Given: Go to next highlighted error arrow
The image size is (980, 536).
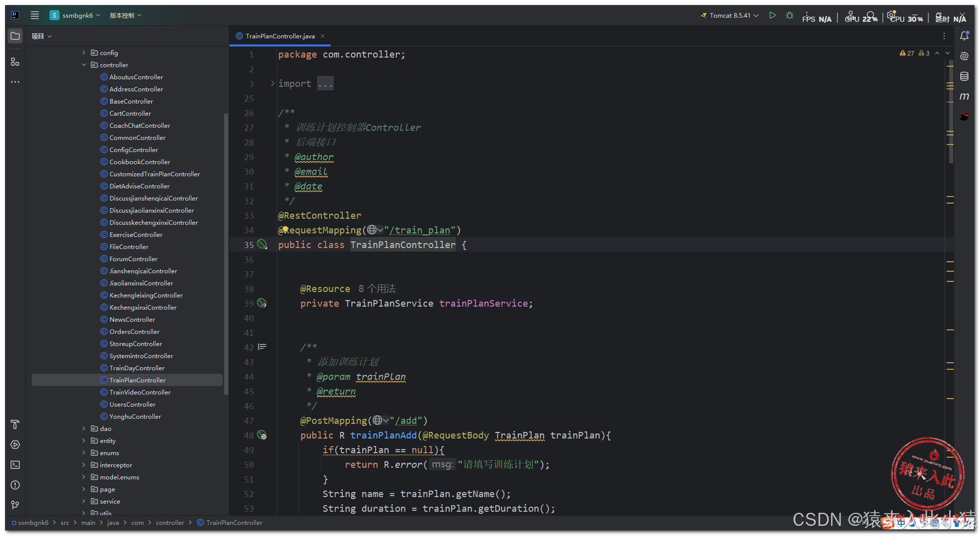Looking at the screenshot, I should pos(948,53).
